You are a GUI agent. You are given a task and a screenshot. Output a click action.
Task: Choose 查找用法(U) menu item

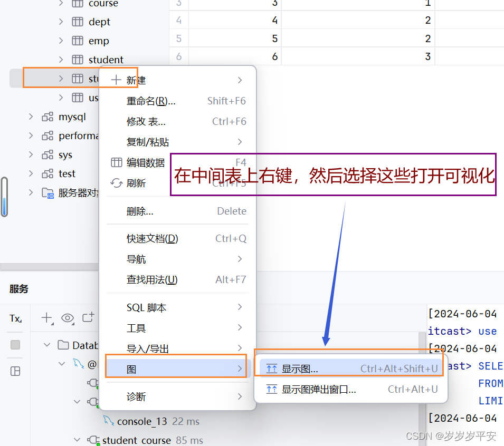point(177,280)
